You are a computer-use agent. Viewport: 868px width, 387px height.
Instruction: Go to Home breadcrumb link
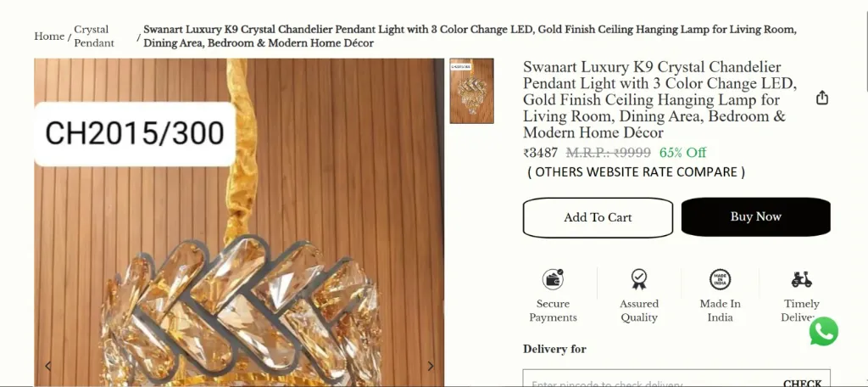click(49, 36)
